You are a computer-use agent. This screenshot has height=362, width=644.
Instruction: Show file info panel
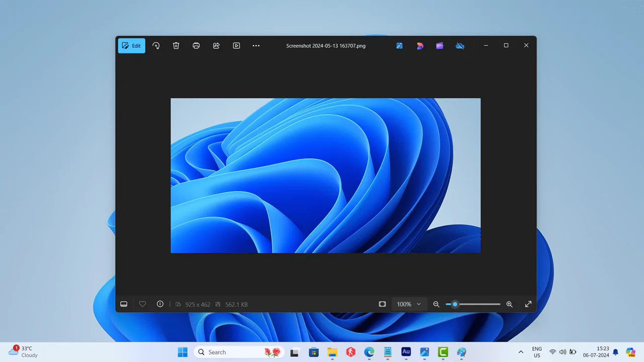click(160, 304)
